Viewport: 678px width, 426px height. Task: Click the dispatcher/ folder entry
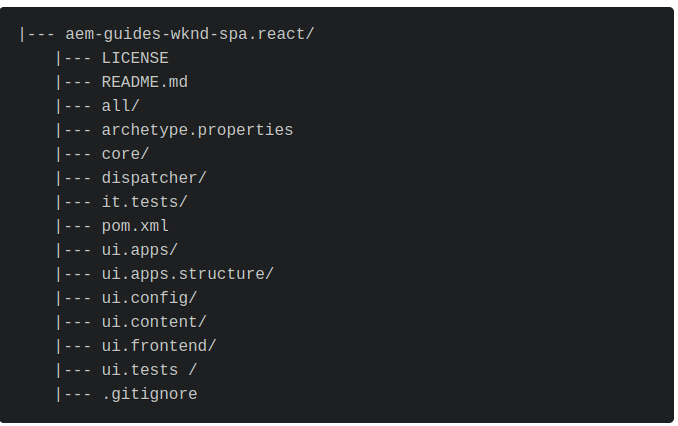[154, 178]
